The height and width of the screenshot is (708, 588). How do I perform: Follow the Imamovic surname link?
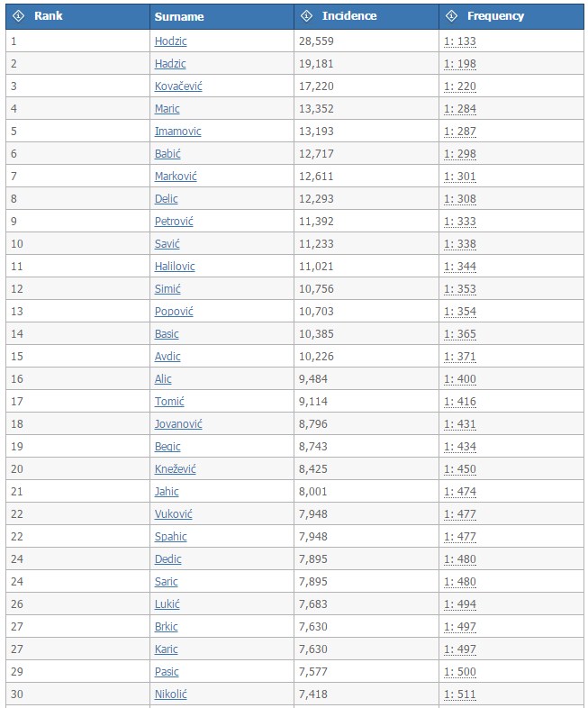pyautogui.click(x=177, y=132)
